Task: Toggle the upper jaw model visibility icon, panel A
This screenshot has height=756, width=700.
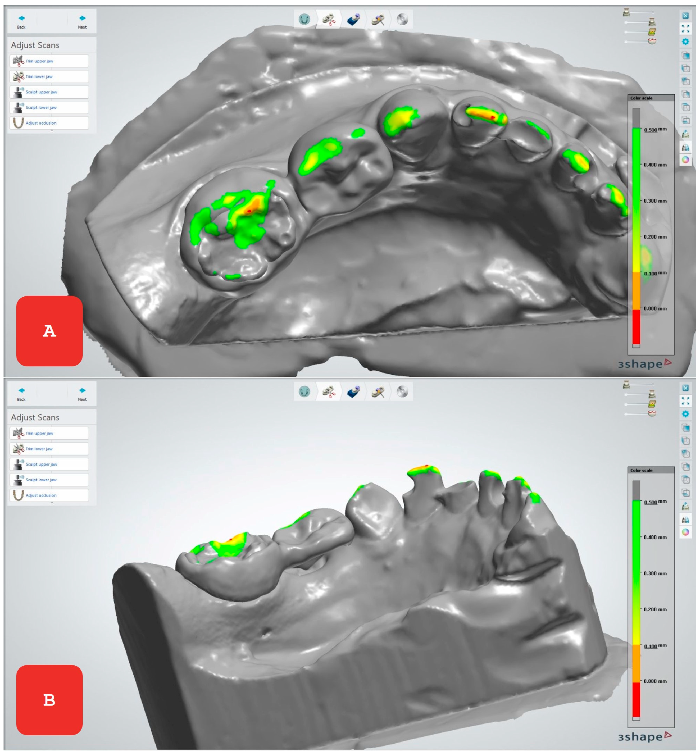Action: click(626, 13)
